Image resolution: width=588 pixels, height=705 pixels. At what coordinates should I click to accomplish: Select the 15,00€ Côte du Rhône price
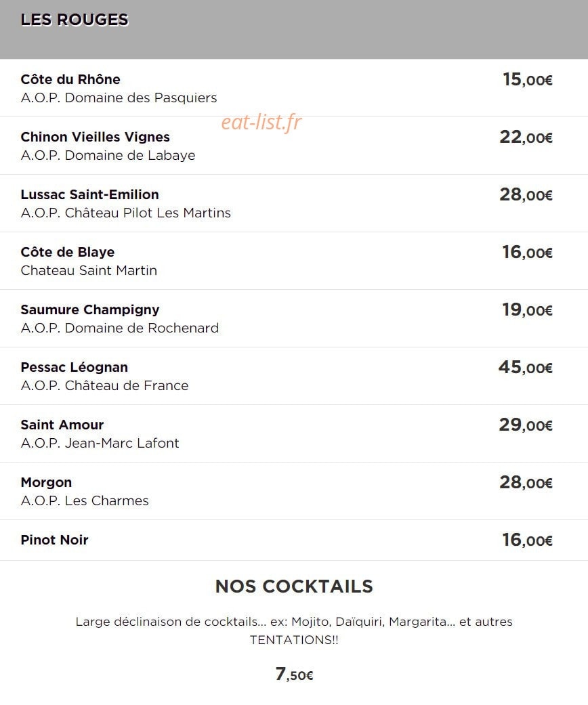click(528, 80)
